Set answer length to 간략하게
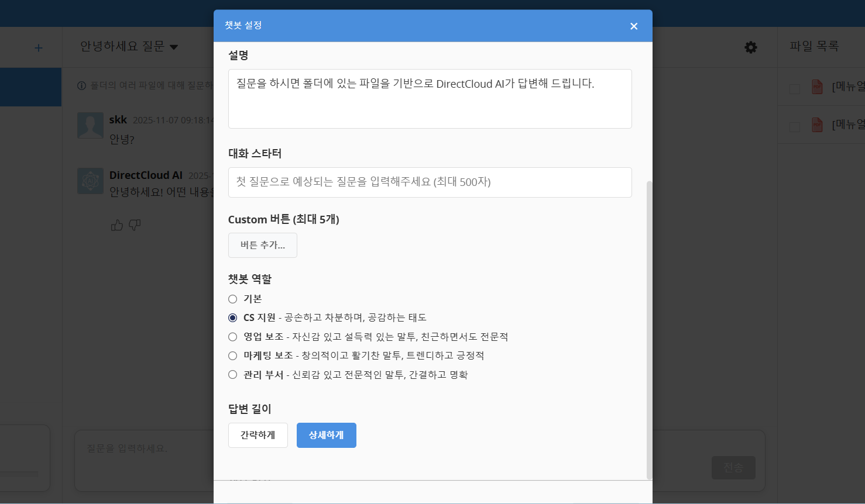 [x=258, y=435]
